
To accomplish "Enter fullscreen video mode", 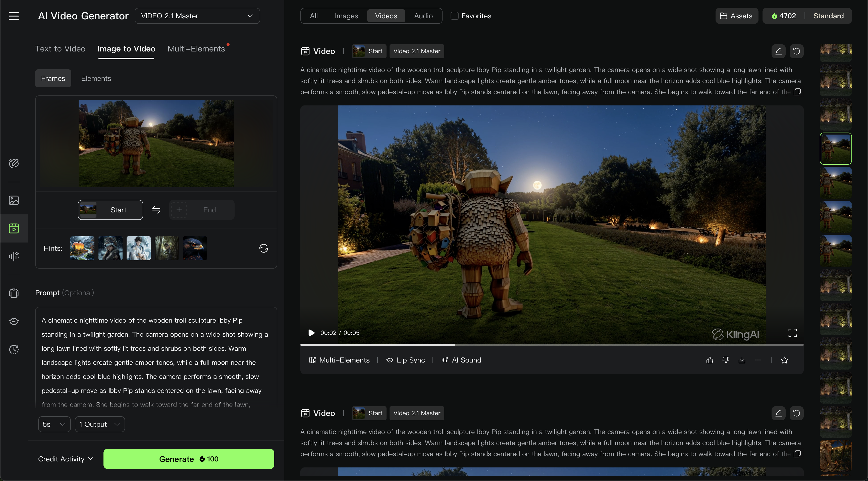I will 792,333.
